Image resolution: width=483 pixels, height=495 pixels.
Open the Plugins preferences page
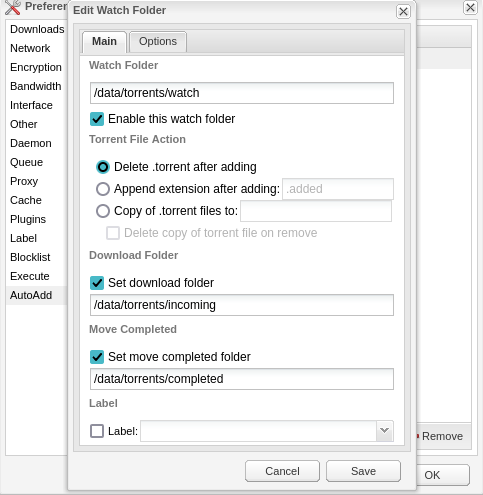[x=28, y=219]
